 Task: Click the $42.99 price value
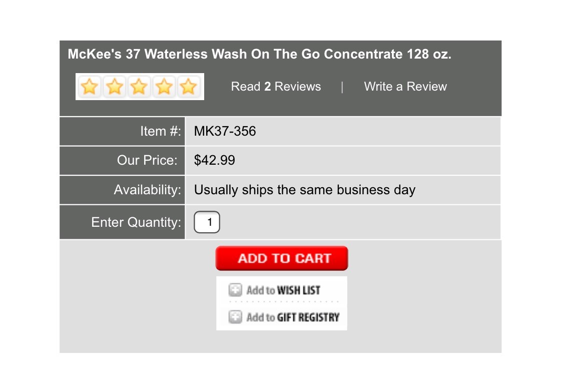(214, 160)
